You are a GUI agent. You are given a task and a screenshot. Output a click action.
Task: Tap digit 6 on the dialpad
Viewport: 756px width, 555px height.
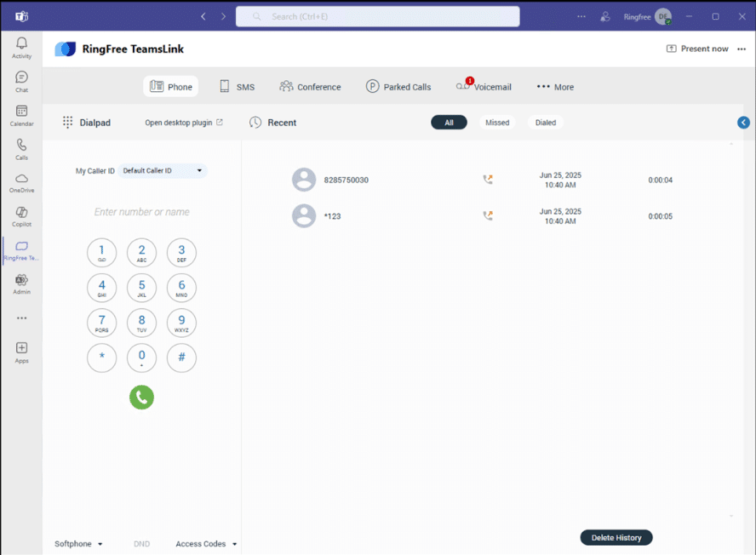pyautogui.click(x=181, y=288)
